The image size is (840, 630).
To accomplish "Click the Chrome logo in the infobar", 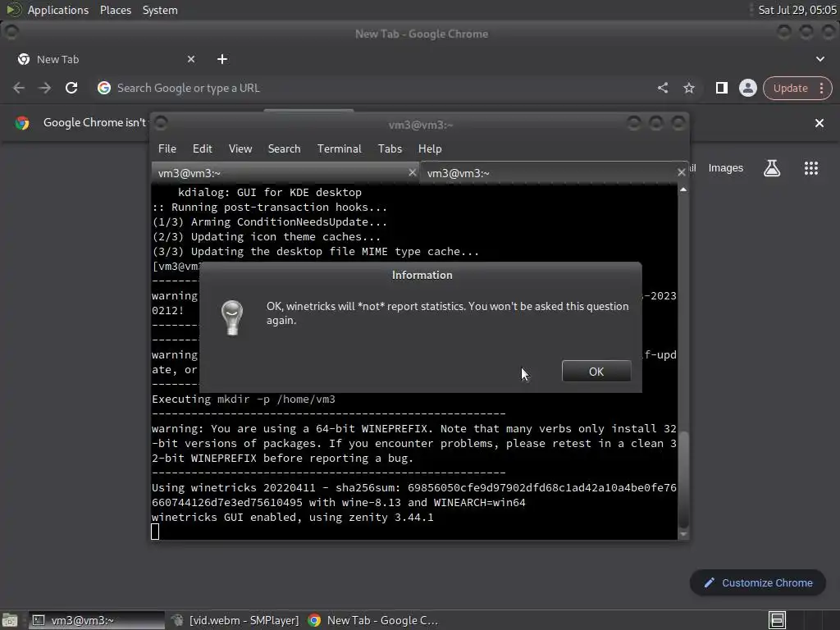I will [22, 123].
